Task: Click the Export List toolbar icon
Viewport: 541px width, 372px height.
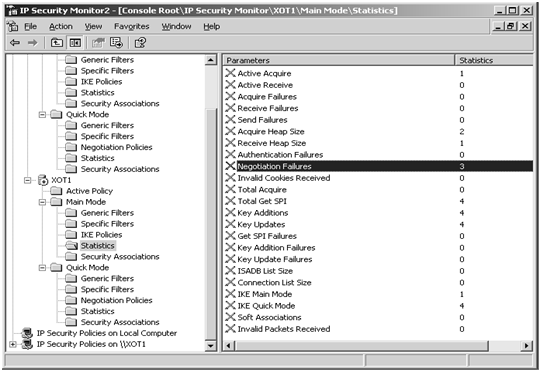Action: coord(116,43)
